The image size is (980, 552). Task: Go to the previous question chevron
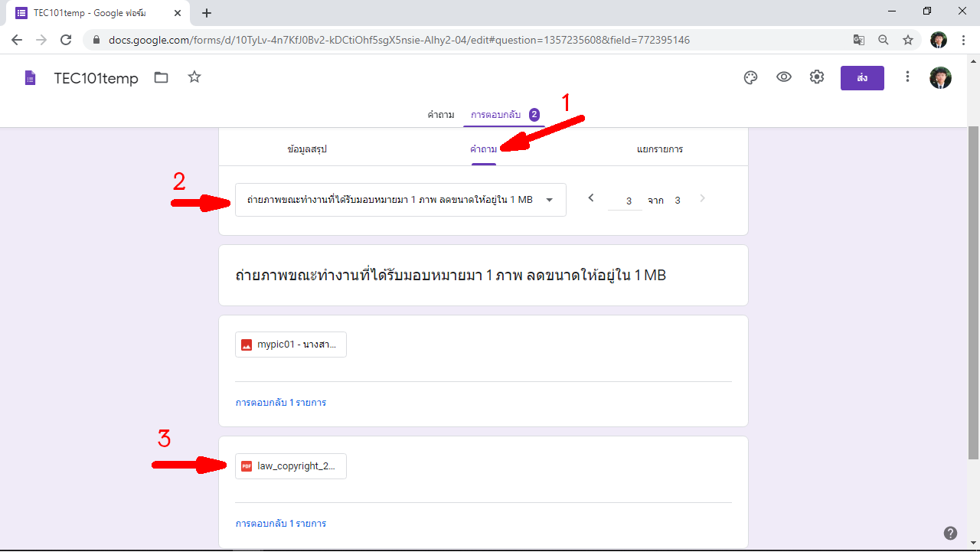coord(591,198)
